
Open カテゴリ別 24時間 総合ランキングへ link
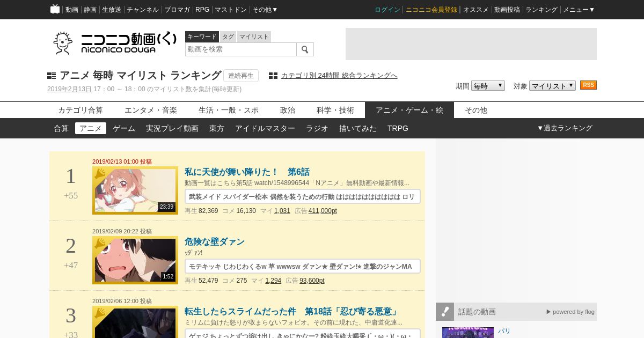pyautogui.click(x=339, y=76)
